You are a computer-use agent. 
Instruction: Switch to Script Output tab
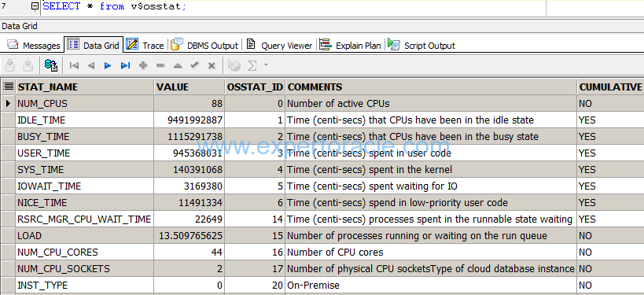[x=421, y=45]
